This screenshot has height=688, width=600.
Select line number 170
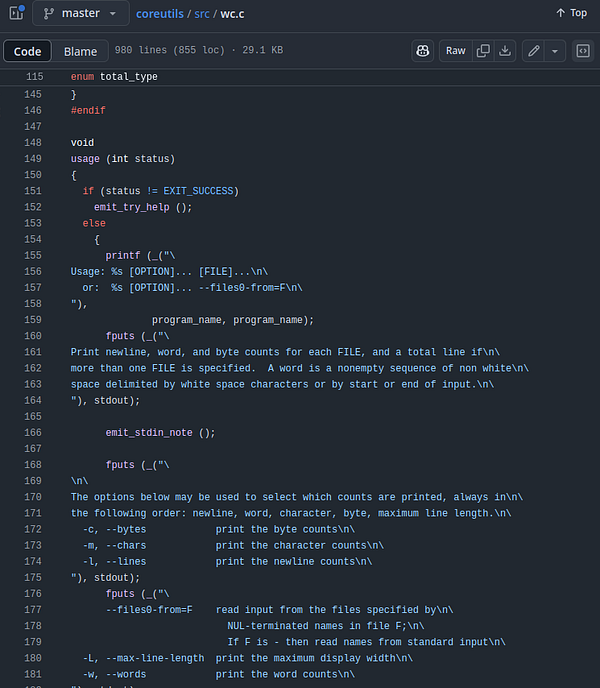pyautogui.click(x=33, y=497)
